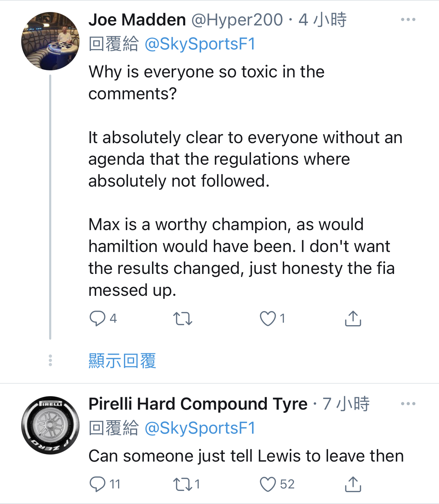This screenshot has width=439, height=504.
Task: Like the Pirelli Hard Compound Tyre tweet
Action: [x=268, y=484]
